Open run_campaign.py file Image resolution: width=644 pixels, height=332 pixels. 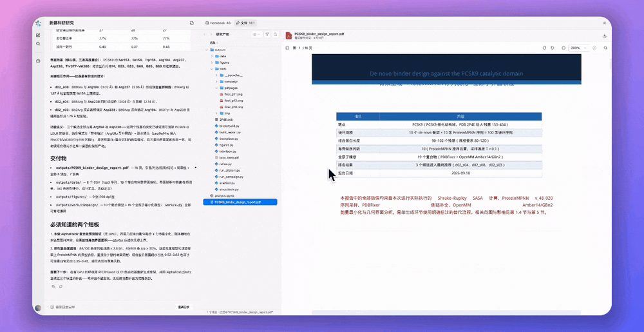pos(229,177)
